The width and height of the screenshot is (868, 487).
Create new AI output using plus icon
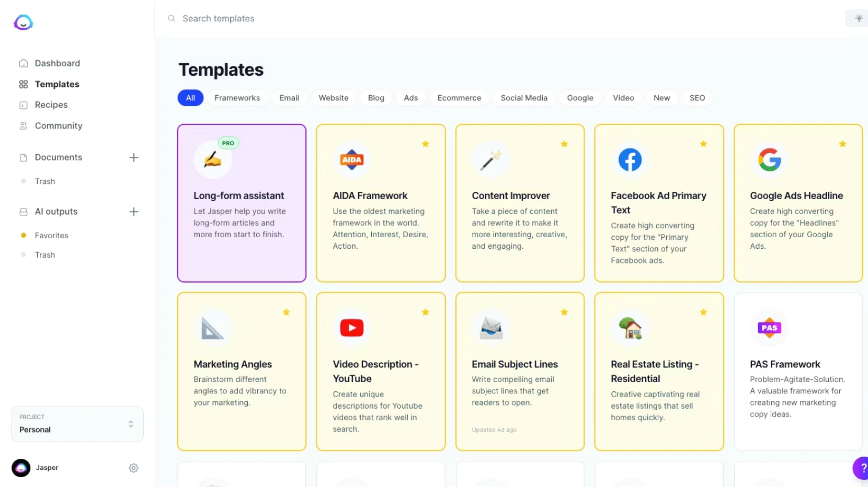(134, 212)
